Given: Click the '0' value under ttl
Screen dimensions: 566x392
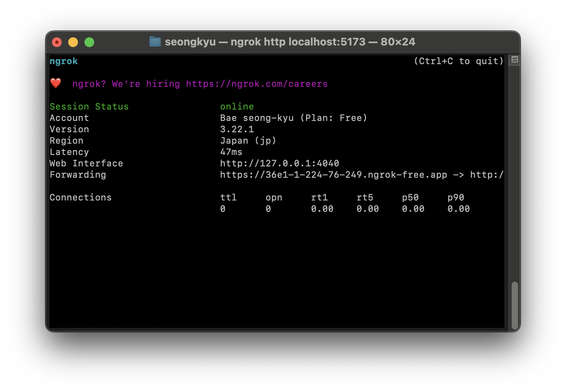Looking at the screenshot, I should point(223,209).
